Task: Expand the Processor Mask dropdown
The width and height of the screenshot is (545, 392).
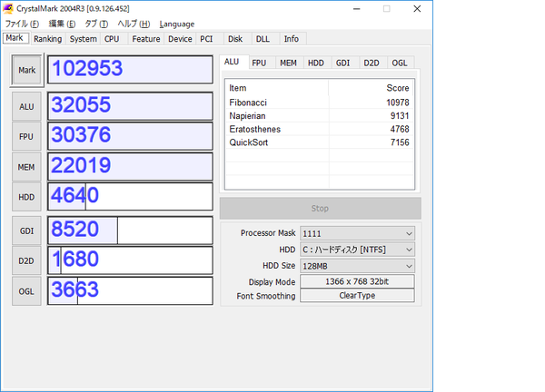Action: pyautogui.click(x=357, y=233)
